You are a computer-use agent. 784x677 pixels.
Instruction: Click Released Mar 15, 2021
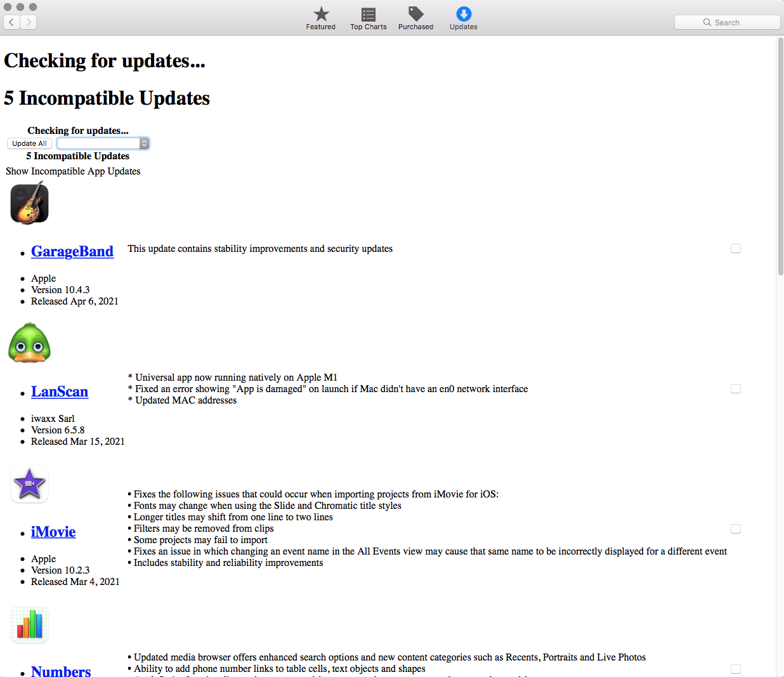tap(78, 442)
